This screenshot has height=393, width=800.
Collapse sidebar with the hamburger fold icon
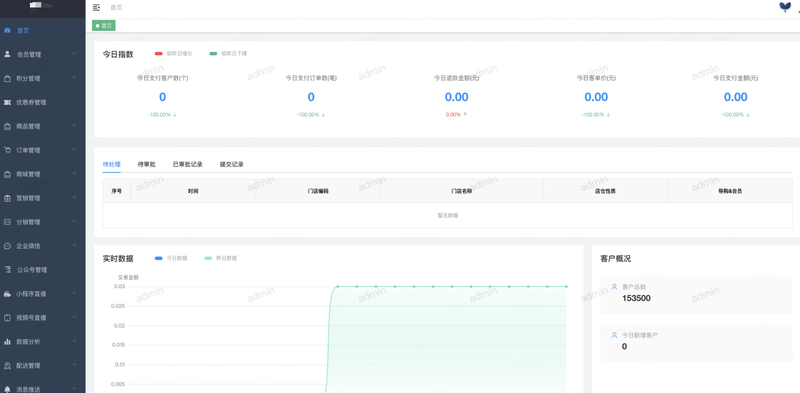(96, 7)
